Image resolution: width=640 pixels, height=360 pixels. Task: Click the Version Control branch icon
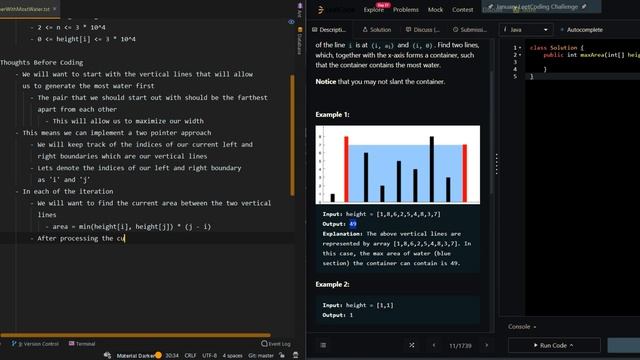tap(14, 344)
